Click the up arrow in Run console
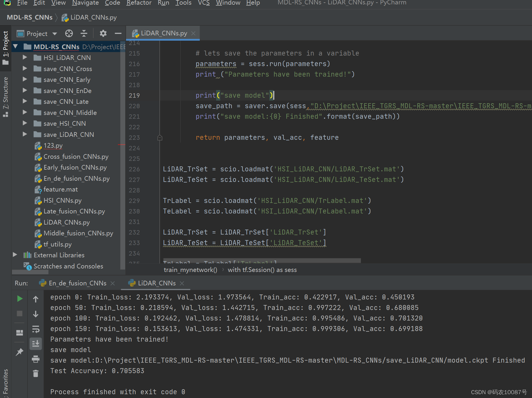The image size is (532, 398). (x=36, y=299)
